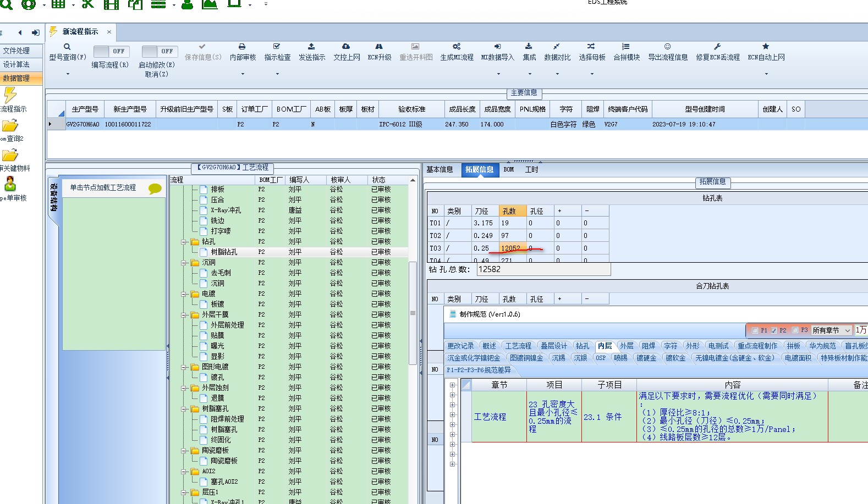The width and height of the screenshot is (868, 504).
Task: Click the folder icon above 关键物料
Action: click(10, 155)
